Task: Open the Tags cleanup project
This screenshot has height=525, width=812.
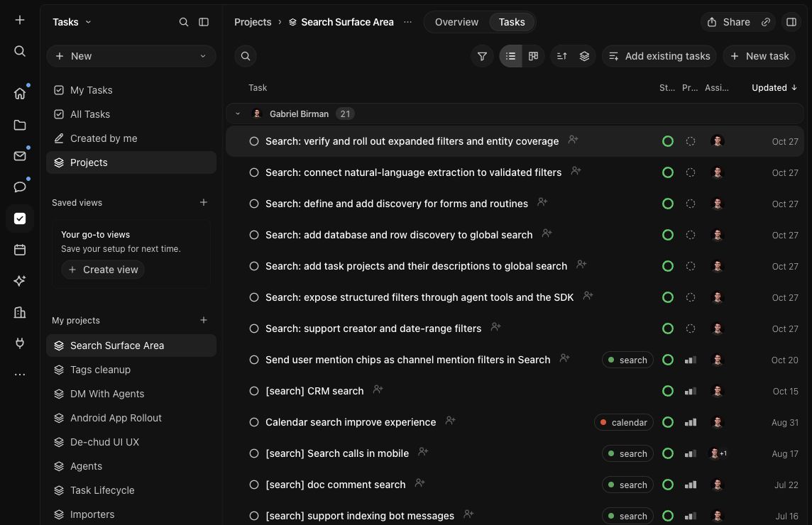Action: point(131,370)
